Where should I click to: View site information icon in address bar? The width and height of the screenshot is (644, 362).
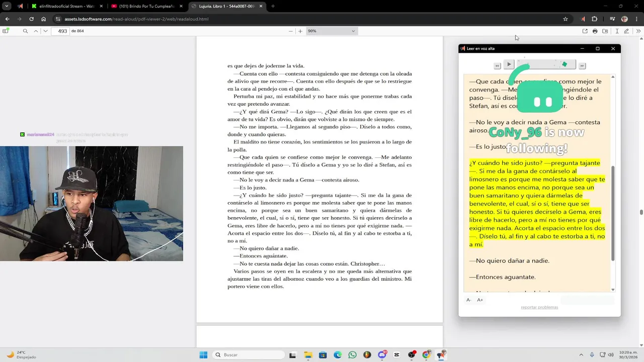click(x=58, y=19)
